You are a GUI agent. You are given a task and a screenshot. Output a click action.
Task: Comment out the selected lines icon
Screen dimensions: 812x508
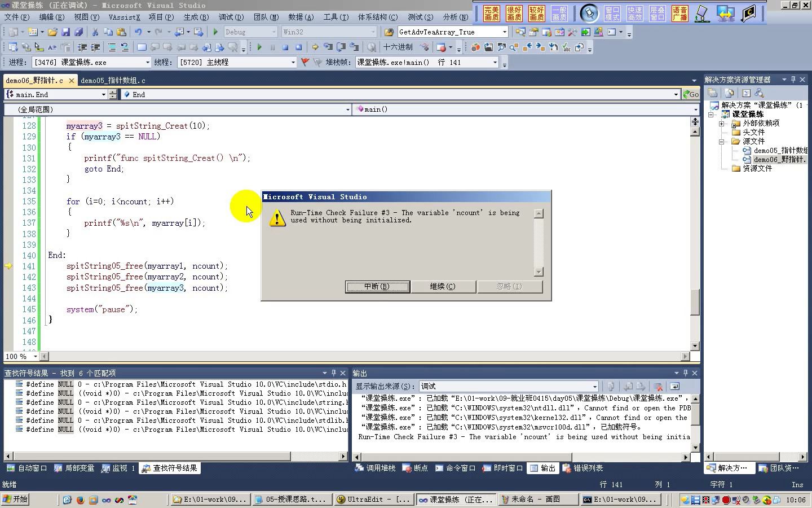point(112,47)
